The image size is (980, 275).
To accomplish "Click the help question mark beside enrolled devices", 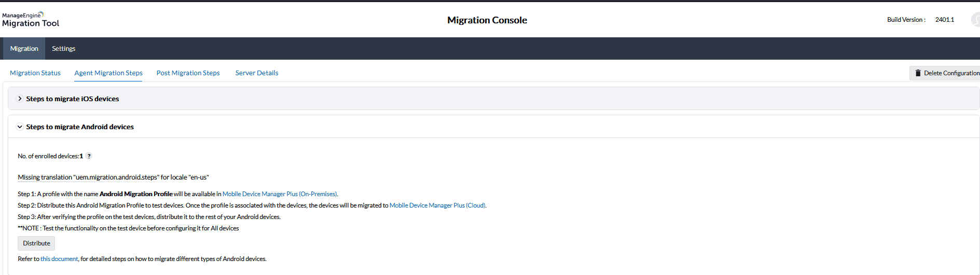I will pyautogui.click(x=89, y=156).
